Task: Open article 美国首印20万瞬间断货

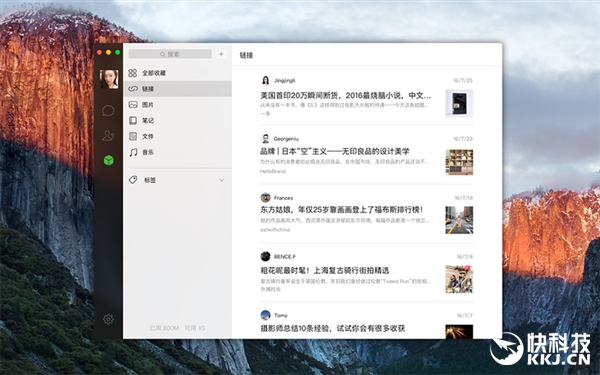Action: coord(346,95)
